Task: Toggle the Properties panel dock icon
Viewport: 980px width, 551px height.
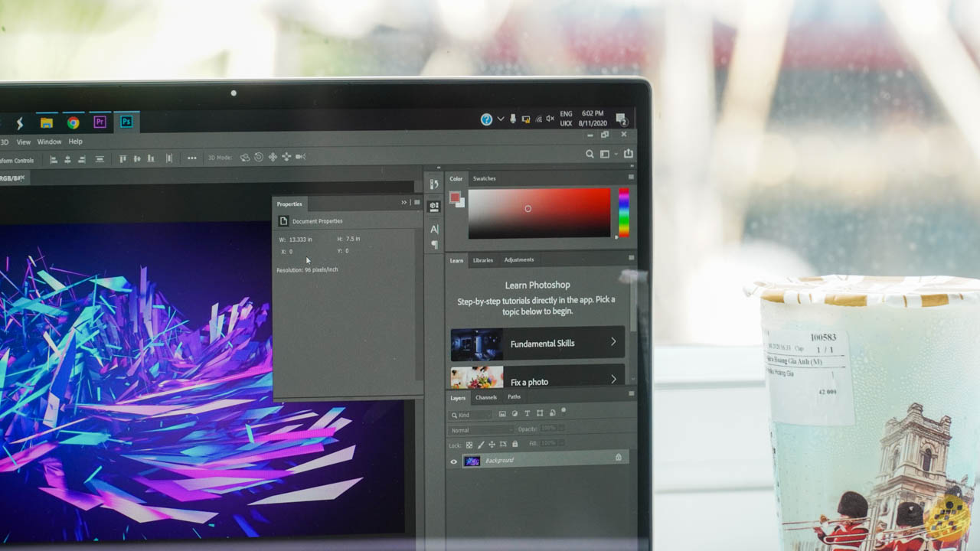Action: tap(434, 207)
